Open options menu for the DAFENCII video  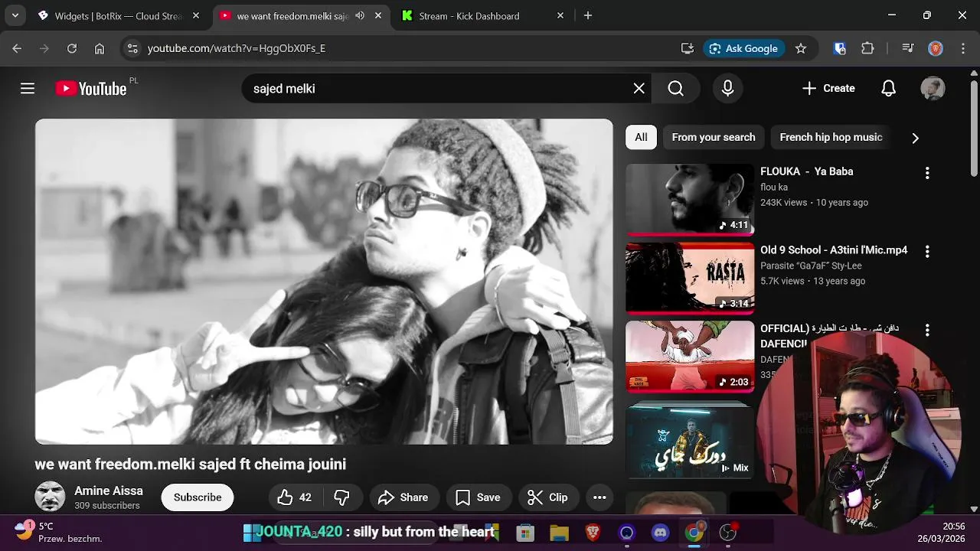pos(927,331)
